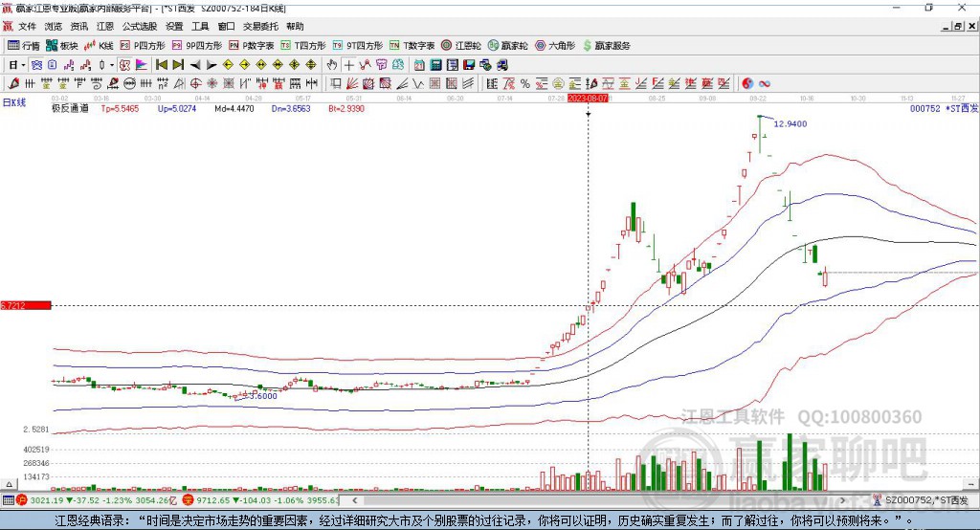Image resolution: width=980 pixels, height=530 pixels.
Task: Open 赢家服务 service link
Action: pos(606,46)
